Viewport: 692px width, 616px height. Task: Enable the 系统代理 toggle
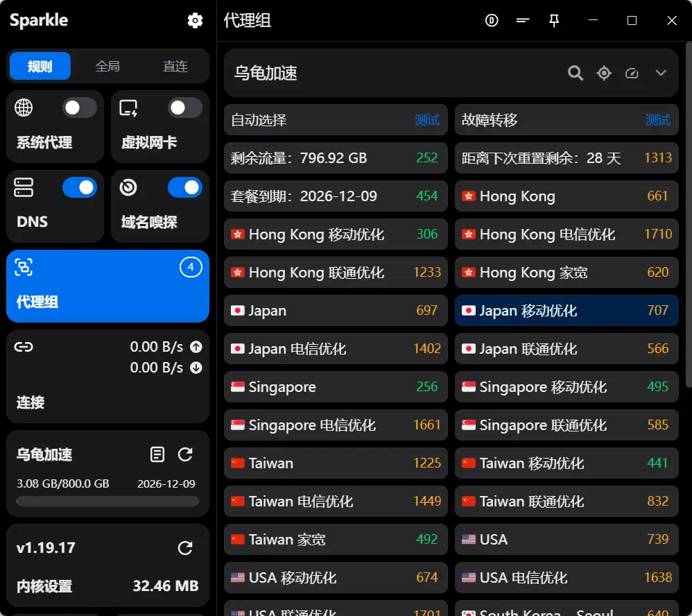pos(79,108)
